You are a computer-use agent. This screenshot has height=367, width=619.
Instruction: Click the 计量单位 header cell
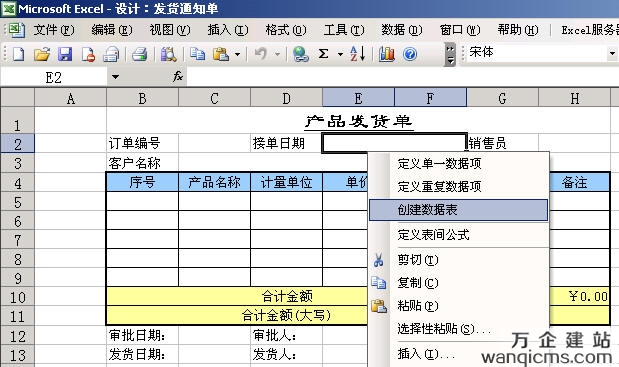pyautogui.click(x=286, y=182)
